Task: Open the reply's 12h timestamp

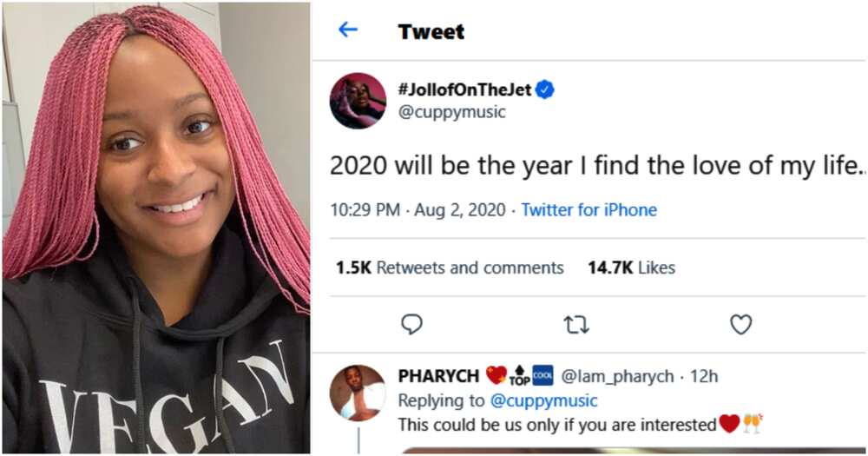Action: pyautogui.click(x=704, y=376)
